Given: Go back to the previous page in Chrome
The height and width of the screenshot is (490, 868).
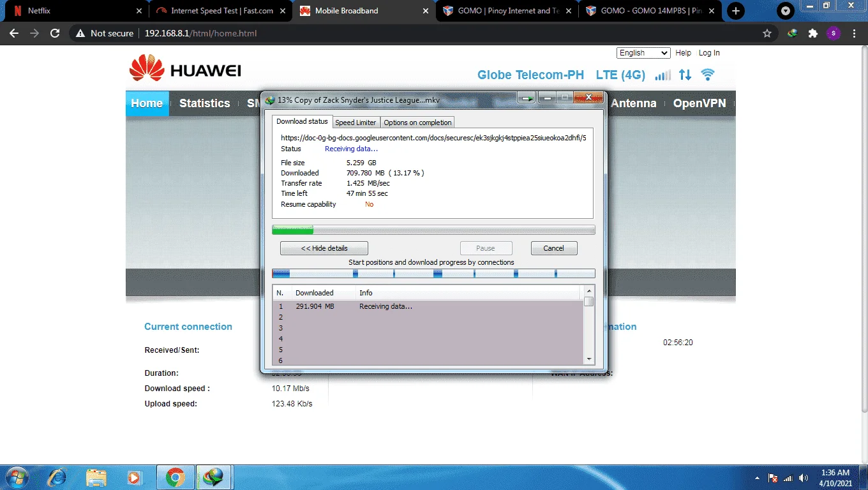Looking at the screenshot, I should [x=14, y=33].
